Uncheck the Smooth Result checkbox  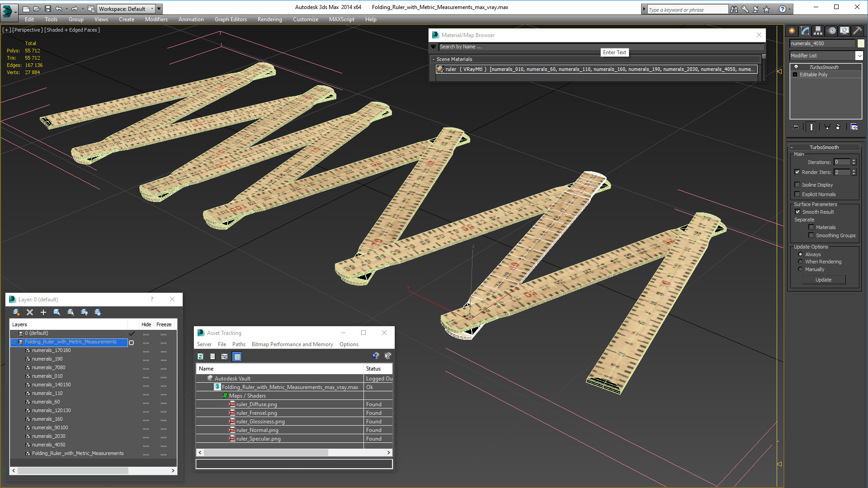[797, 212]
